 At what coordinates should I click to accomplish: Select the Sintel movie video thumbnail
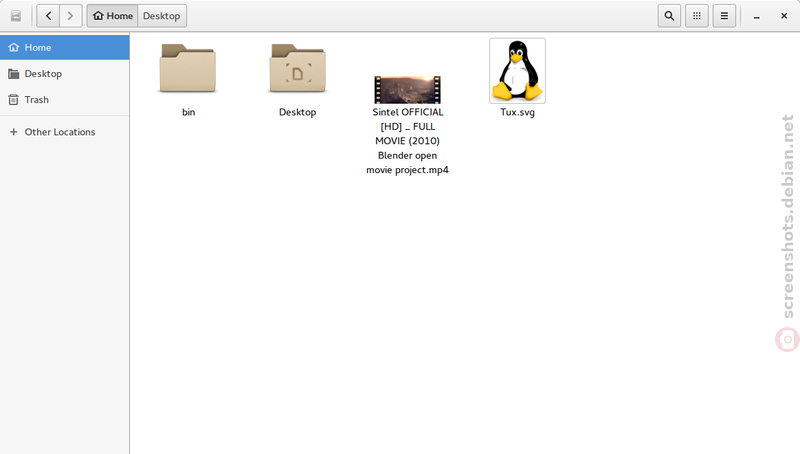pos(407,90)
